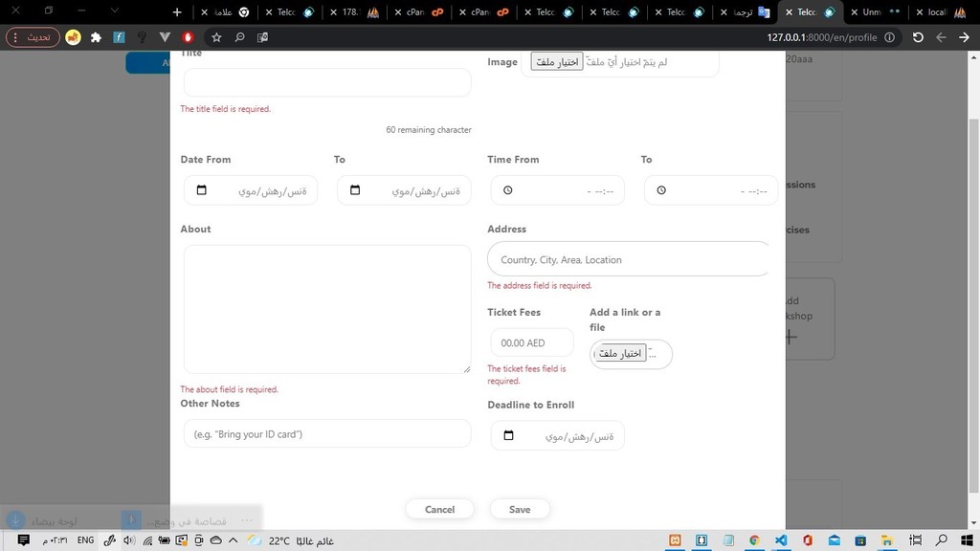Open the calendar picker for Date To
The image size is (980, 551).
(x=355, y=190)
